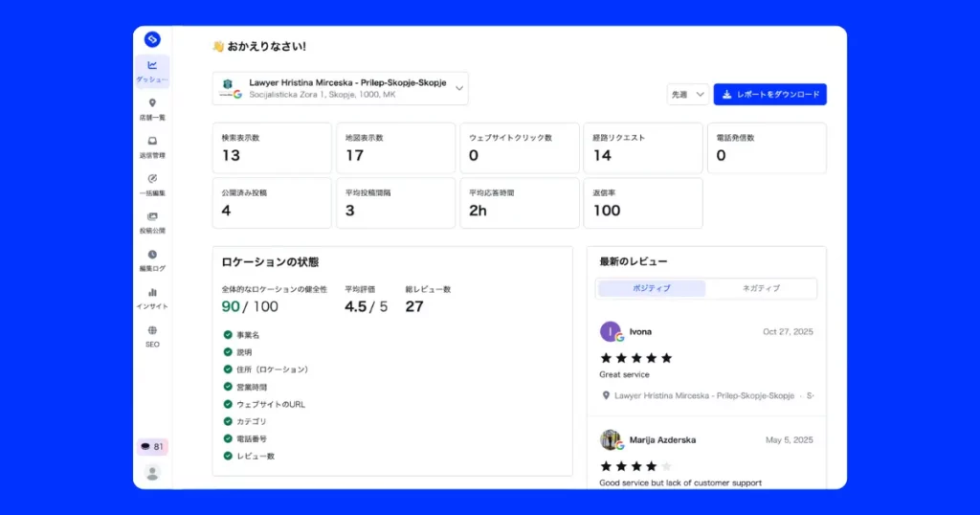
Task: Click the 地図表示数 stat card
Action: click(x=395, y=148)
